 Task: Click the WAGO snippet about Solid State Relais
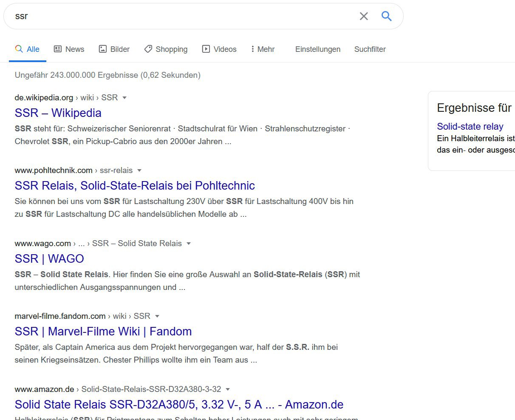point(187,281)
